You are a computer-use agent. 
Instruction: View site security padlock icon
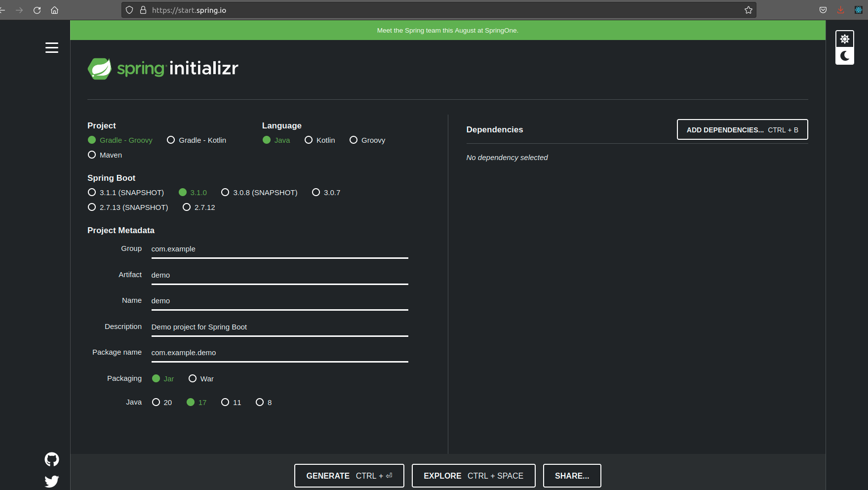143,10
